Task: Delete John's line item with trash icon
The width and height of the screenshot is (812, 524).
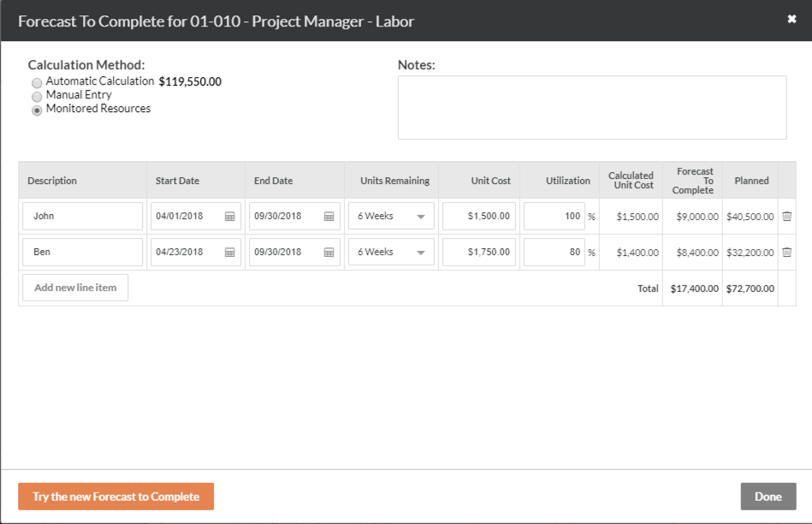Action: 786,216
